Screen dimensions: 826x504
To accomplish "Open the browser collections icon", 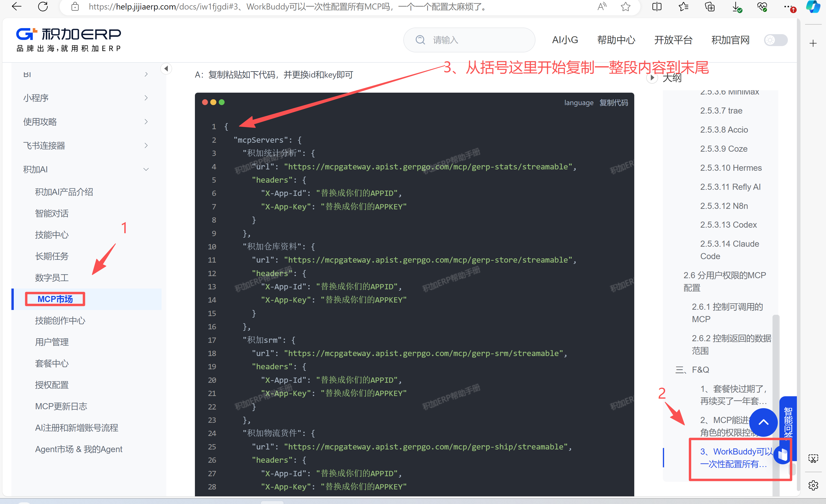I will (710, 6).
